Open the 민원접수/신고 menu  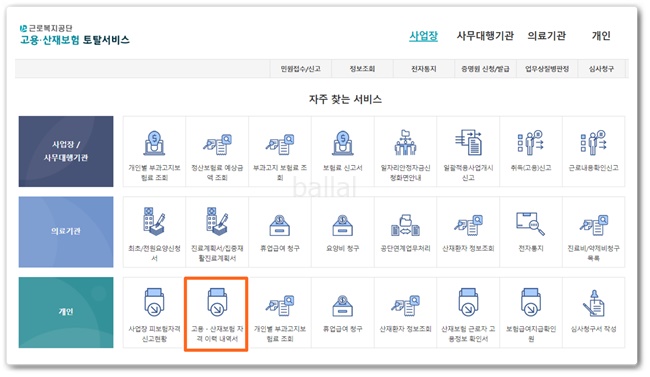(x=301, y=69)
